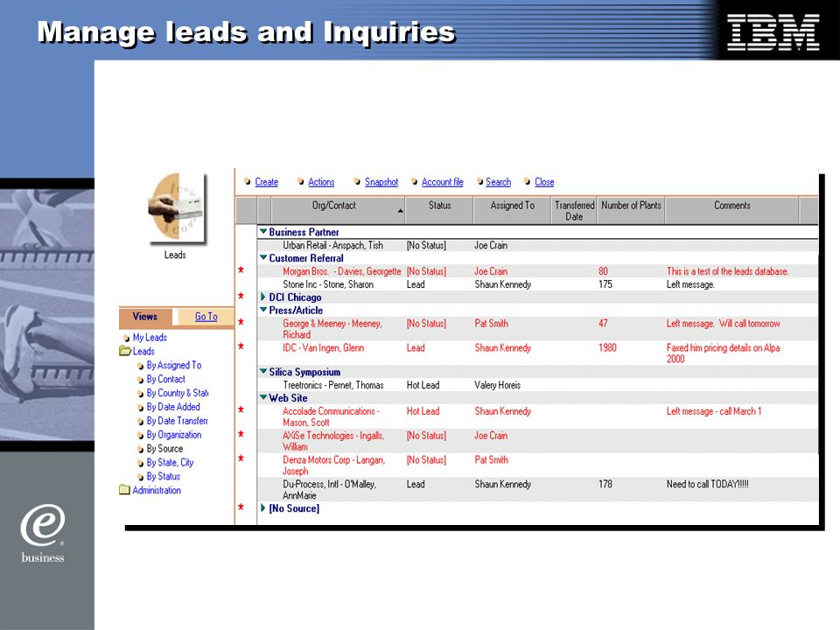The width and height of the screenshot is (840, 630).
Task: Collapse the Web Site category
Action: tap(263, 397)
